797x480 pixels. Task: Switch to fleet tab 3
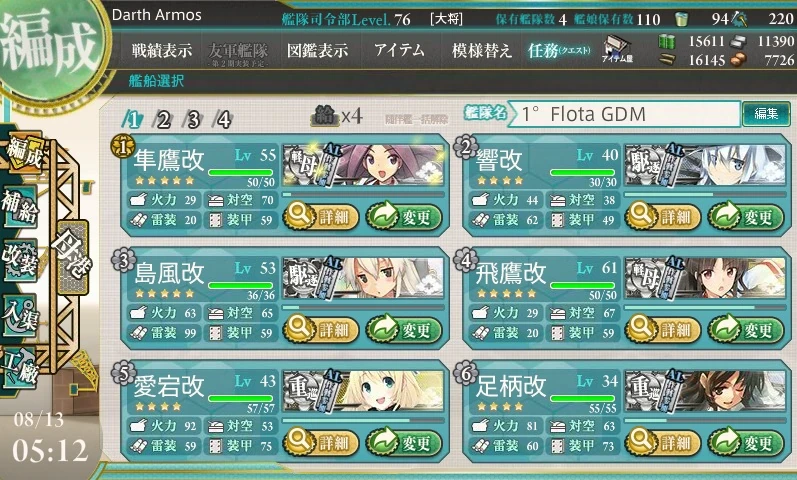tap(194, 120)
